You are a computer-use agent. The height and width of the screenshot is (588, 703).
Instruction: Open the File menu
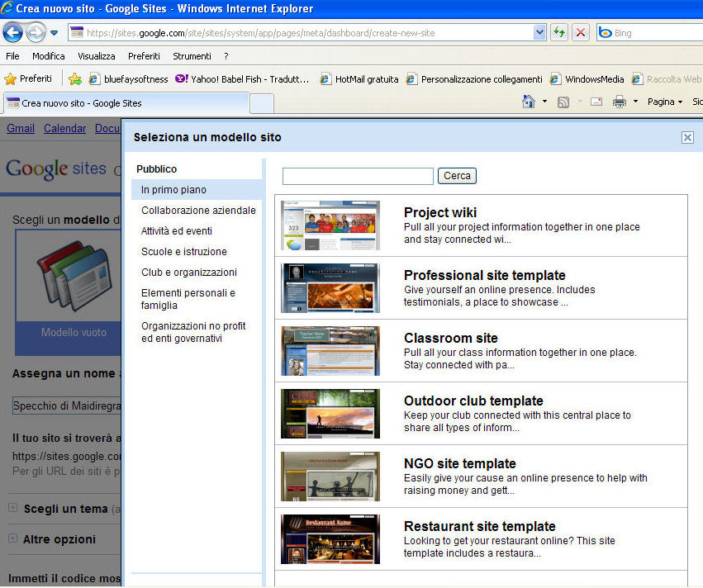[12, 56]
